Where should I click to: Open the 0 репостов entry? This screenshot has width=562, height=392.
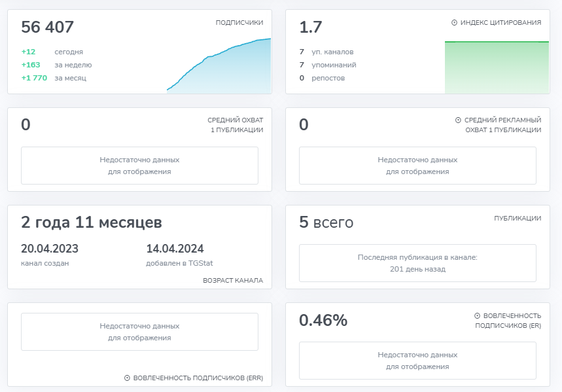tap(323, 78)
